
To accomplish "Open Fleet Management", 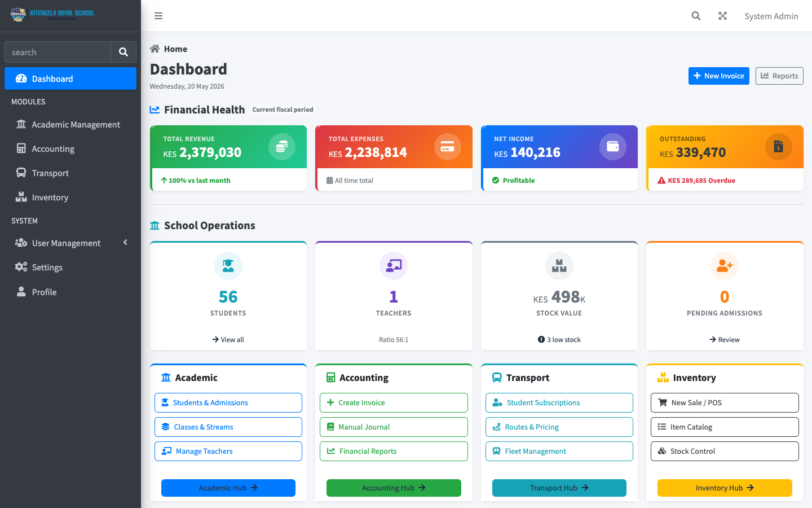I will tap(559, 451).
